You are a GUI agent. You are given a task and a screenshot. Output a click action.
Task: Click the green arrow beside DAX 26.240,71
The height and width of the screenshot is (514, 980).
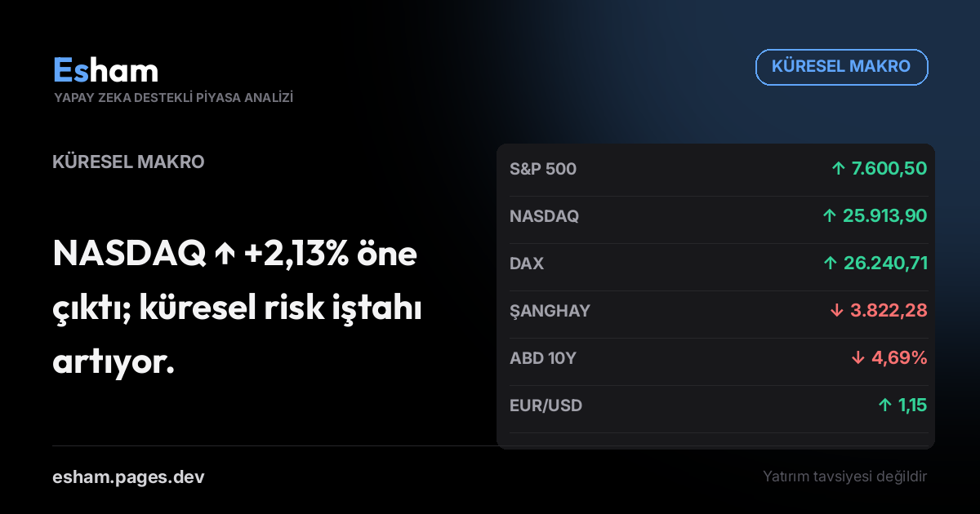831,264
